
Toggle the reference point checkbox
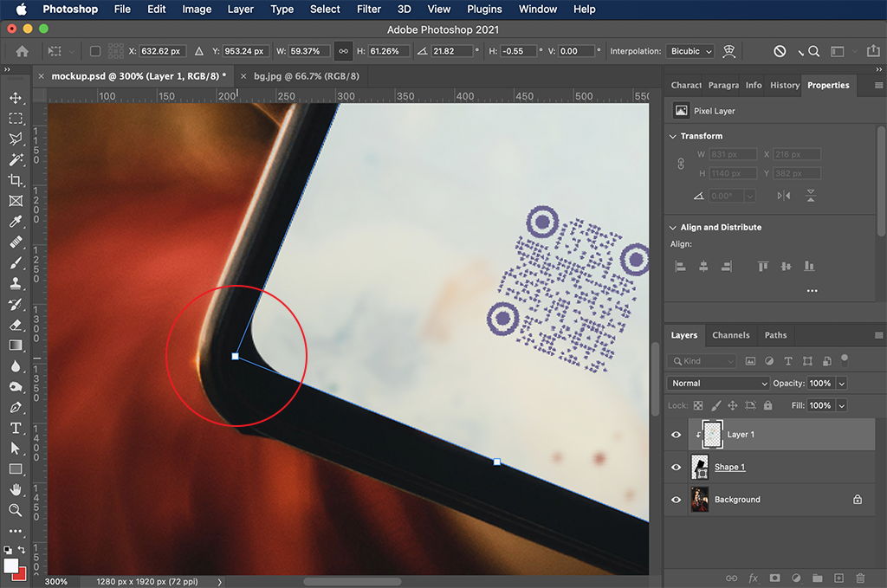[95, 51]
